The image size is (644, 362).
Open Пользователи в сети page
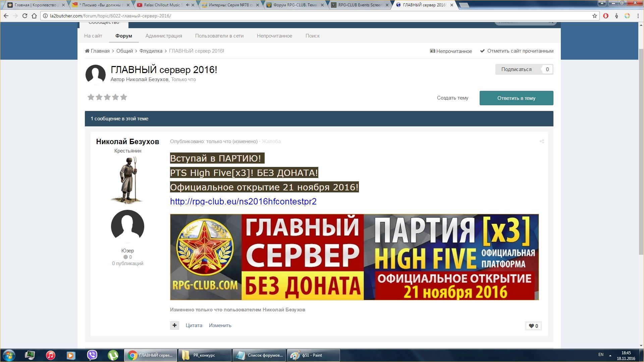coord(219,36)
